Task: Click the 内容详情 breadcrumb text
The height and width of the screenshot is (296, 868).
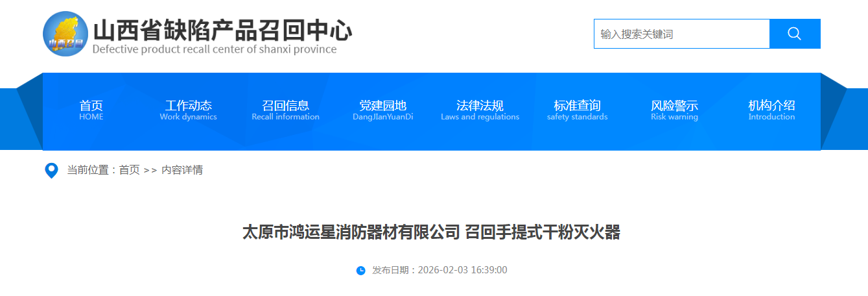Action: 182,170
